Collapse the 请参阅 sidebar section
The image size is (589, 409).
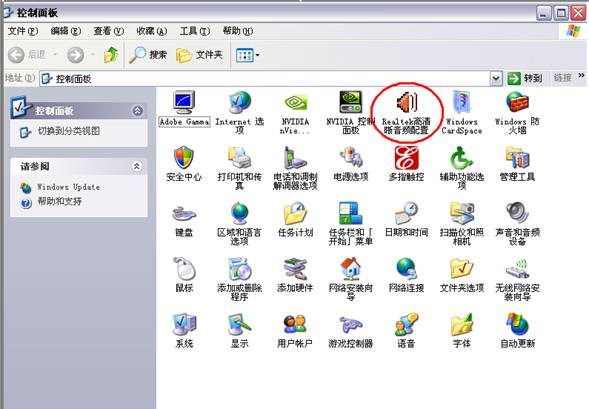[137, 166]
